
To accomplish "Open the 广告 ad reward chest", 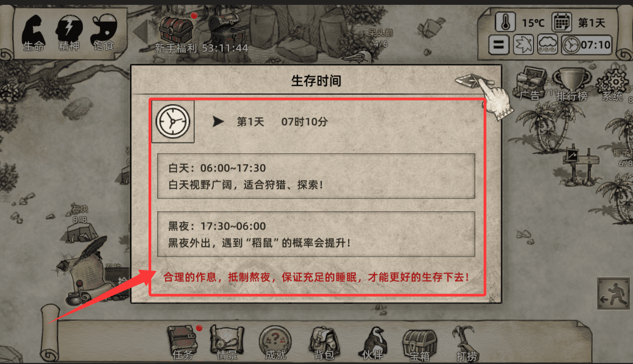I will point(530,84).
